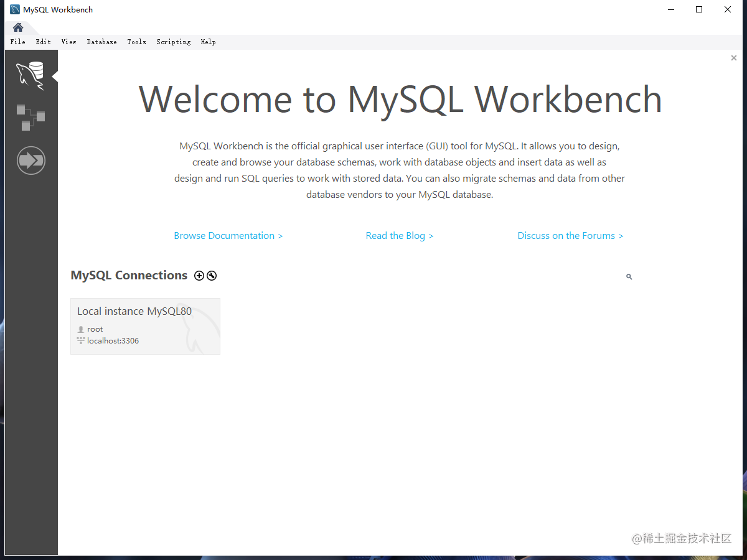Open the Models sidebar view
Viewport: 747px width, 560px height.
click(x=31, y=118)
